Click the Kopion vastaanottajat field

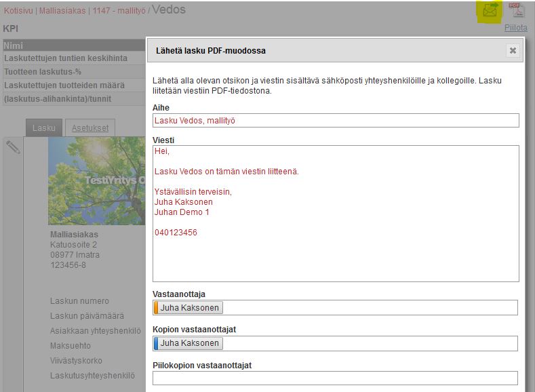click(x=336, y=343)
